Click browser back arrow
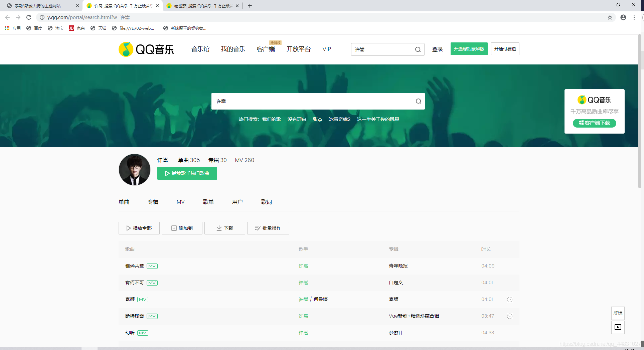This screenshot has width=644, height=350. pyautogui.click(x=7, y=17)
